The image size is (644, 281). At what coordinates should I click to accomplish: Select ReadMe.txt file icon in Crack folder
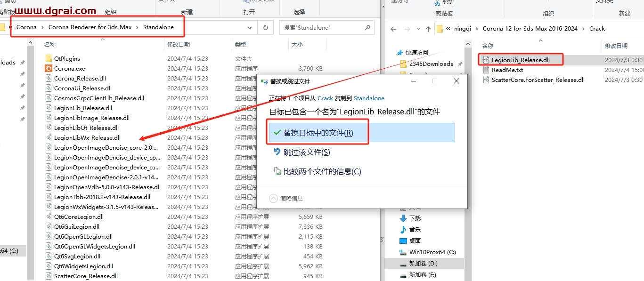coord(487,70)
